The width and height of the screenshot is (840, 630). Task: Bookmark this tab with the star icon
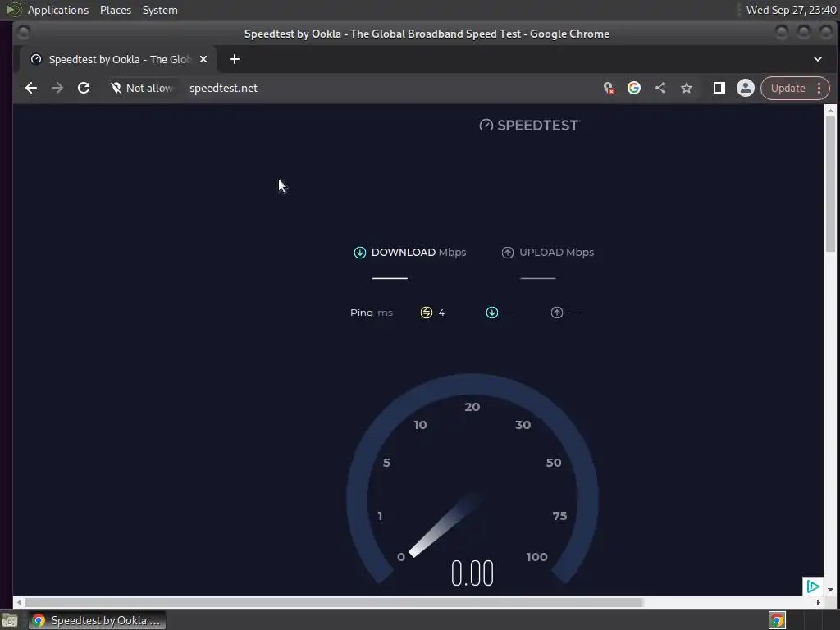(x=687, y=88)
